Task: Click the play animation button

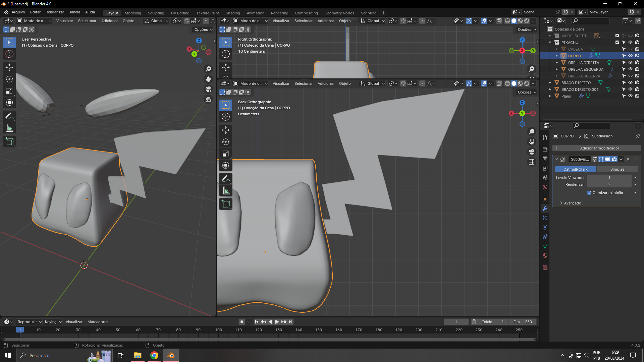Action: 277,322
